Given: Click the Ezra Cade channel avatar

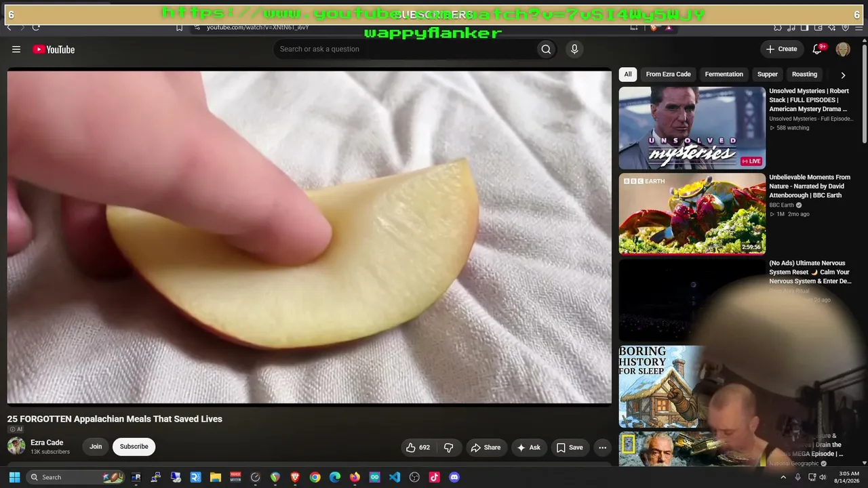Looking at the screenshot, I should (16, 446).
